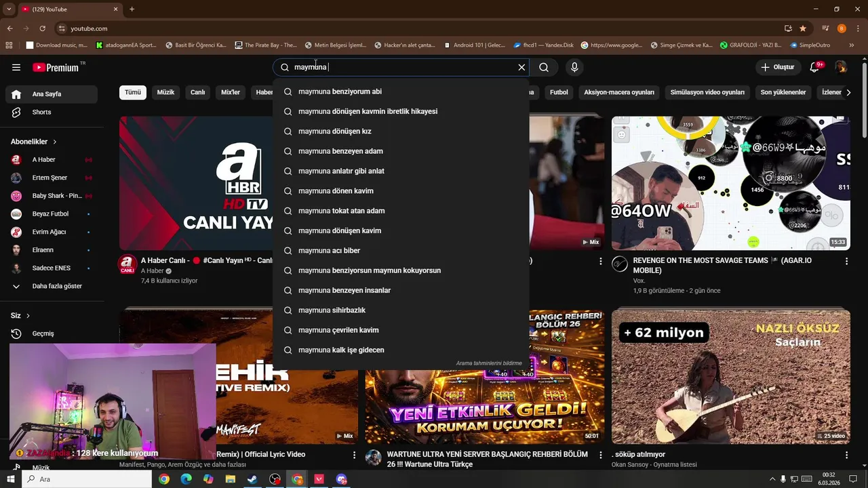Image resolution: width=868 pixels, height=488 pixels.
Task: Open The Pirate Bay bookmark
Action: (266, 45)
